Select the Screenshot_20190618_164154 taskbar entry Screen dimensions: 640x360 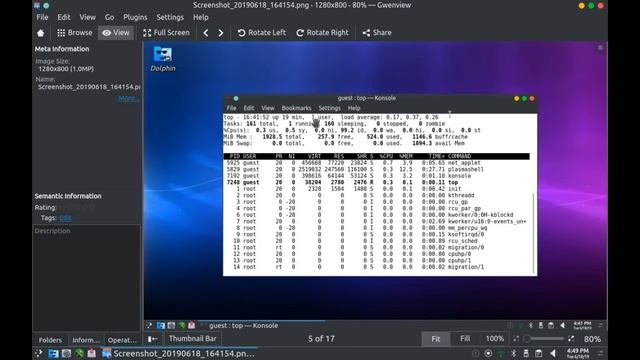coord(179,353)
